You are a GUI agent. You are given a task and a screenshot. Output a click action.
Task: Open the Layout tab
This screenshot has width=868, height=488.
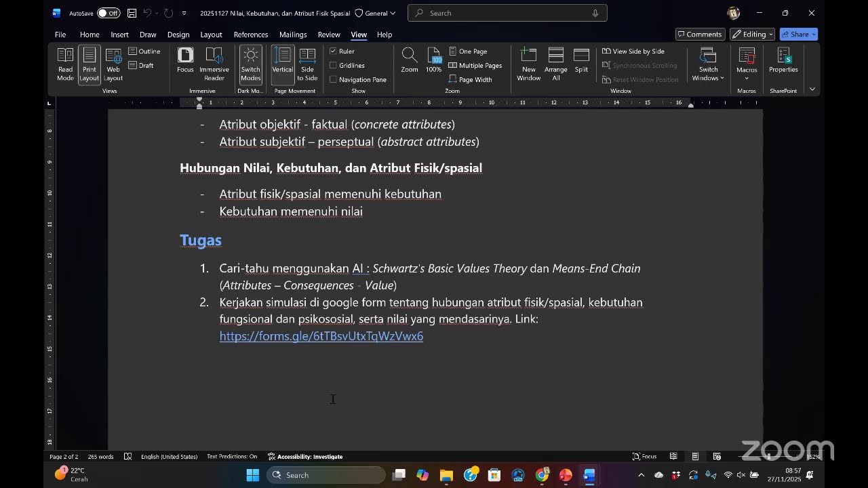coord(211,35)
